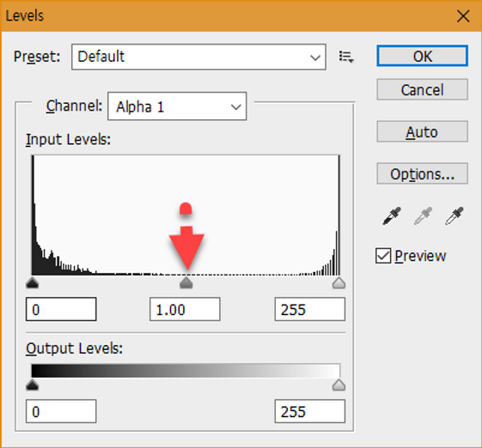Viewport: 482px width, 448px height.
Task: Click the input shadow value field showing 0
Action: click(x=61, y=309)
